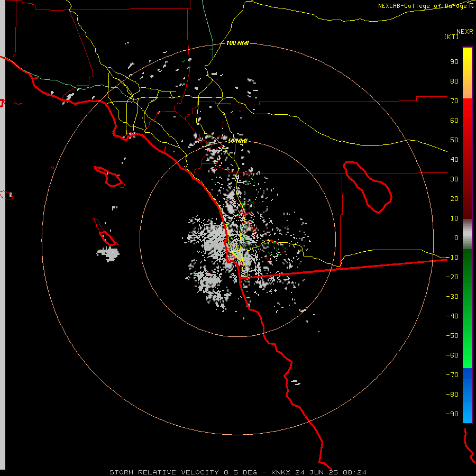Image resolution: width=476 pixels, height=476 pixels.
Task: Click the "KNKX" radar site identifier
Action: (x=281, y=472)
